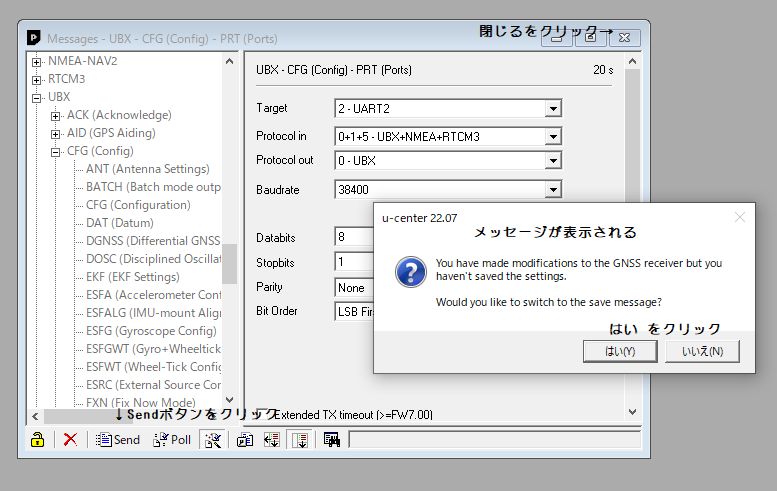Select FXN (Fix Now Mode) item
Viewport: 777px width, 491px height.
click(141, 402)
